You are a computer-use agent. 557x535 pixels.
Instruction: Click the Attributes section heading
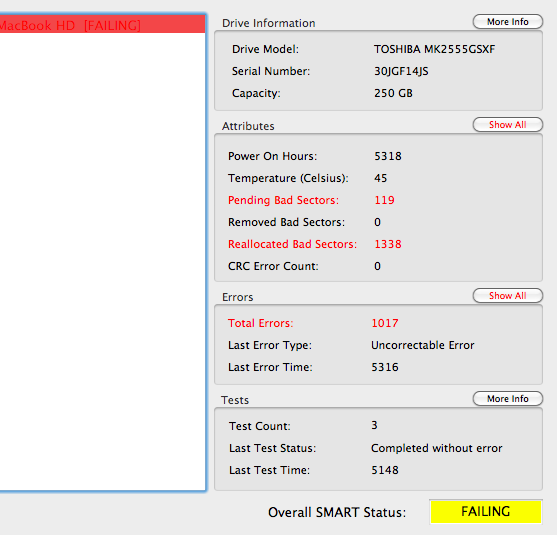click(248, 126)
